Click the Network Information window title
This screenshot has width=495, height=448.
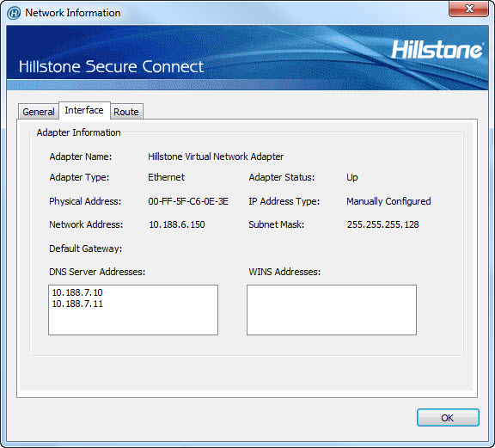pos(72,13)
